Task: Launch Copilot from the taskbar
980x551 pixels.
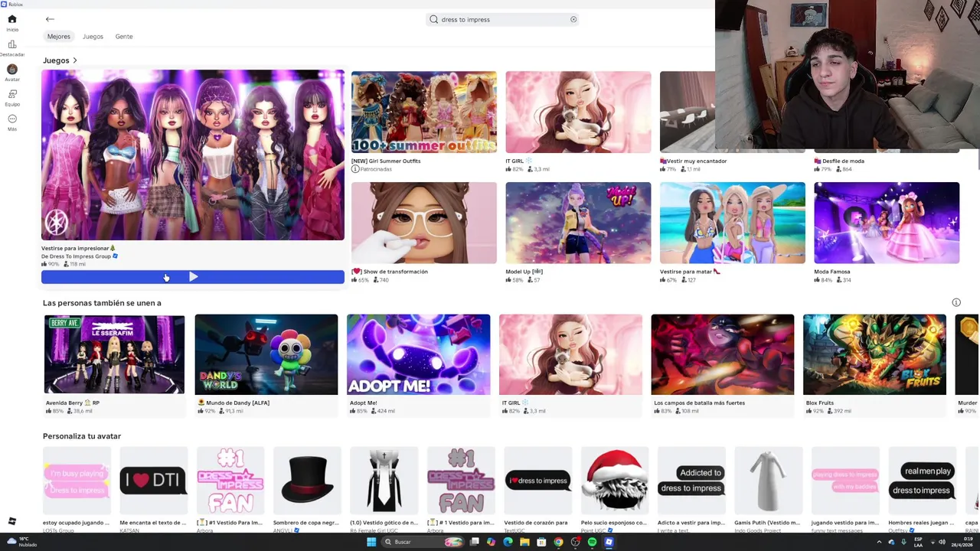Action: [491, 542]
